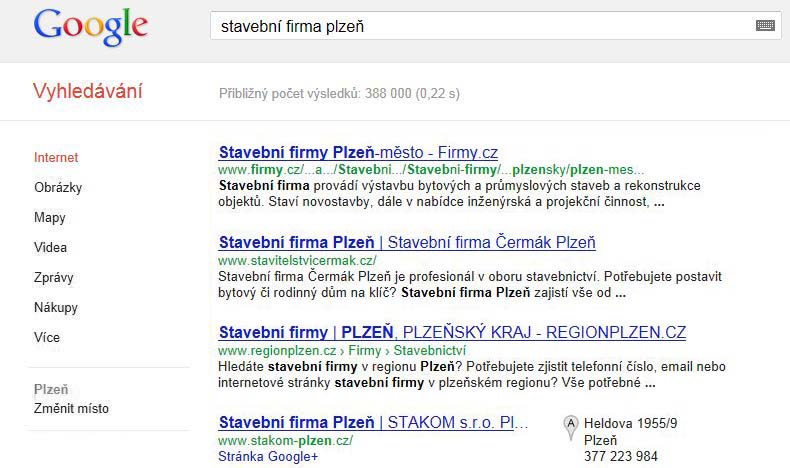The width and height of the screenshot is (790, 468).
Task: Select the Internet search category
Action: point(56,158)
